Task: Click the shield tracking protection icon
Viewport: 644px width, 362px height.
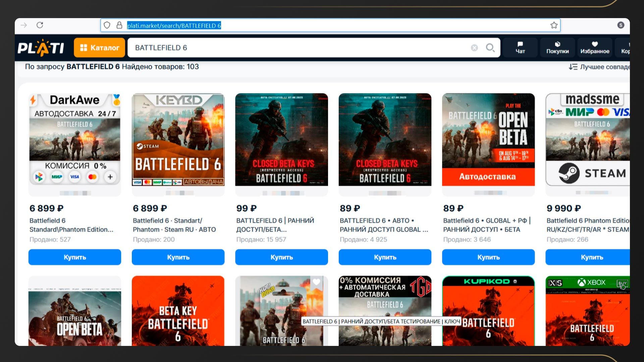Action: click(107, 25)
